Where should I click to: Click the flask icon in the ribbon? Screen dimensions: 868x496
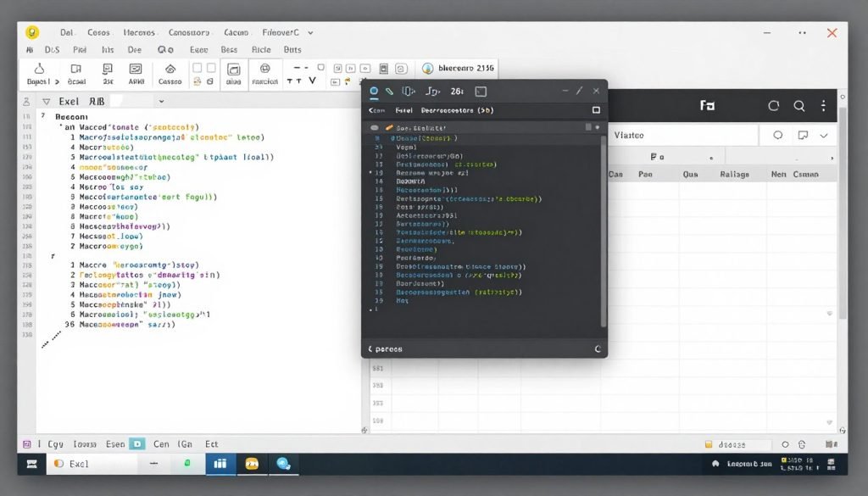point(39,69)
